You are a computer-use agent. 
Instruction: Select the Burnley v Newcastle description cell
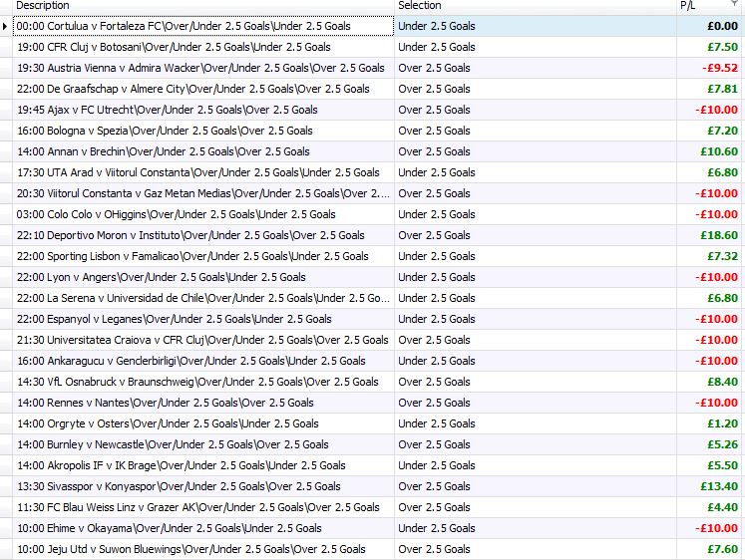point(203,444)
